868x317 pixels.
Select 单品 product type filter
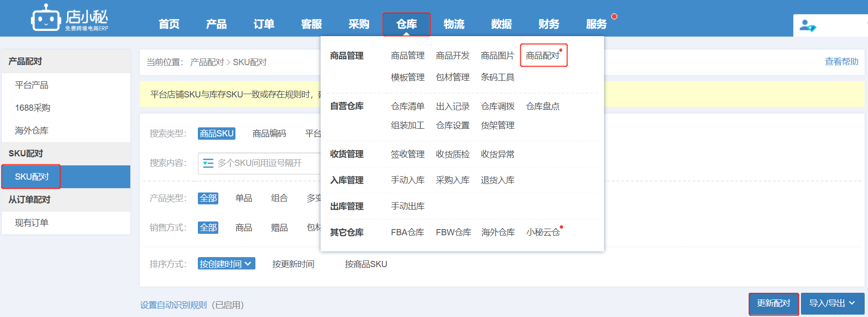coord(244,198)
